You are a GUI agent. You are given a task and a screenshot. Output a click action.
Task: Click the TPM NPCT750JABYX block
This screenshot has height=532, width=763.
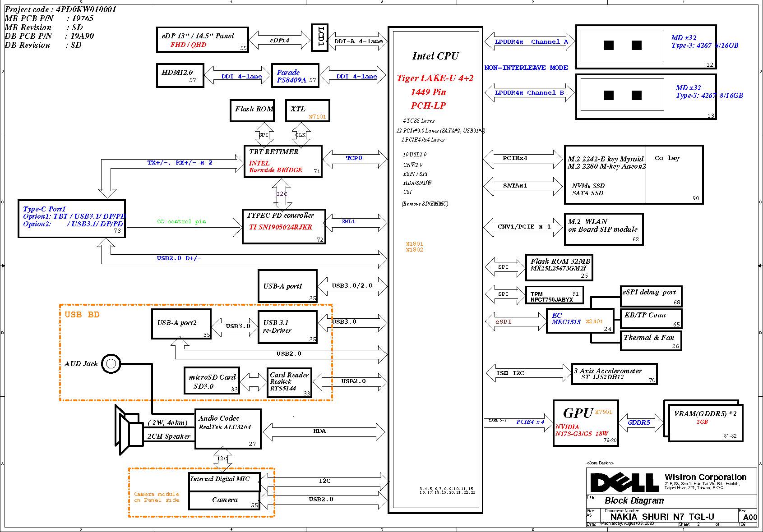pyautogui.click(x=554, y=295)
